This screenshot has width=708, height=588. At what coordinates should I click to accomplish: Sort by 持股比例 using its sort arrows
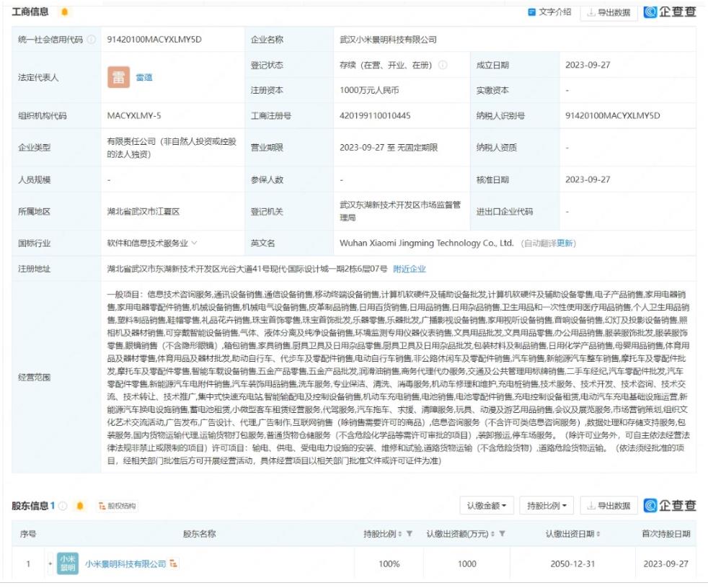(x=400, y=534)
